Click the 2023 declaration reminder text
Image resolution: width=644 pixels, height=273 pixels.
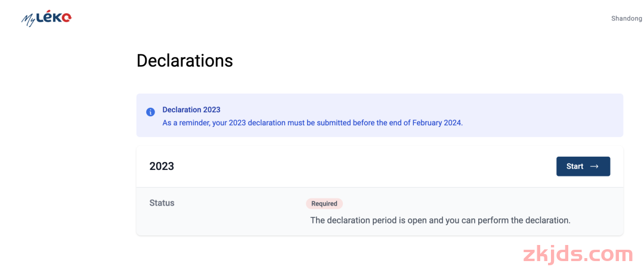coord(312,123)
